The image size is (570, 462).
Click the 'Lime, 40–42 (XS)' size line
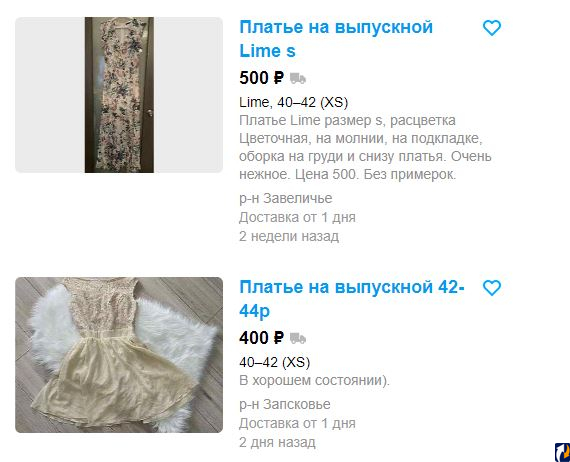point(294,102)
